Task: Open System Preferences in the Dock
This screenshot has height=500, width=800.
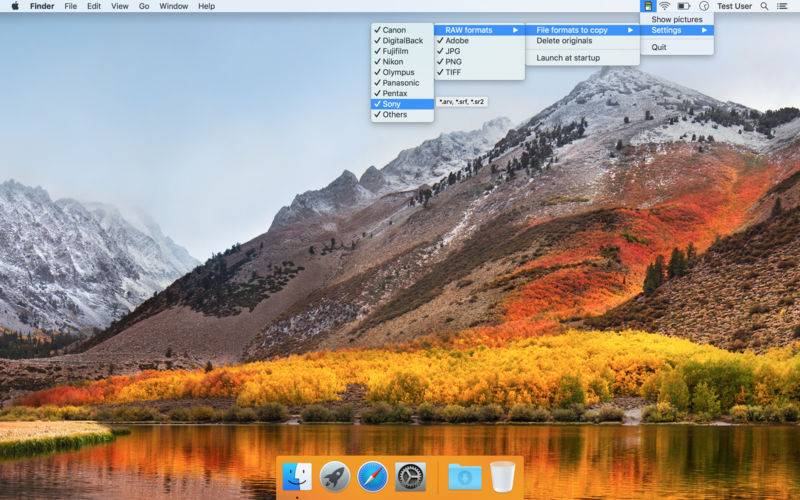Action: [411, 477]
